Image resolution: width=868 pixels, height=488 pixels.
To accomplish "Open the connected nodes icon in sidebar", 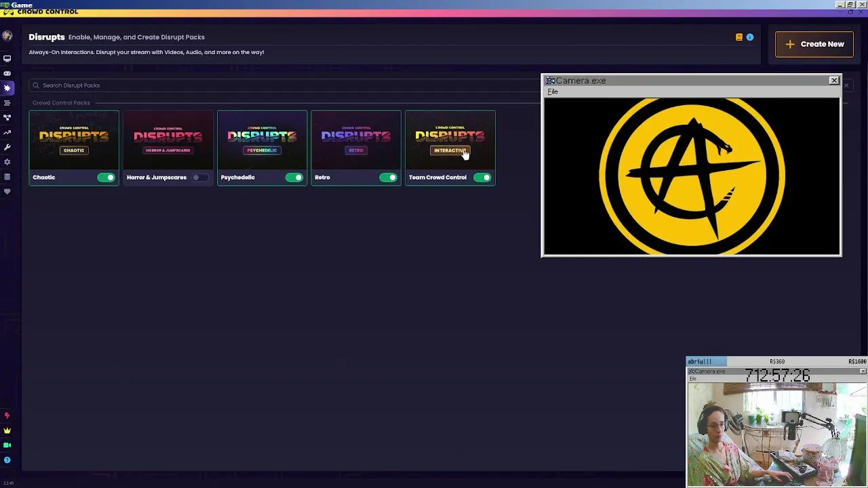I will coord(7,117).
